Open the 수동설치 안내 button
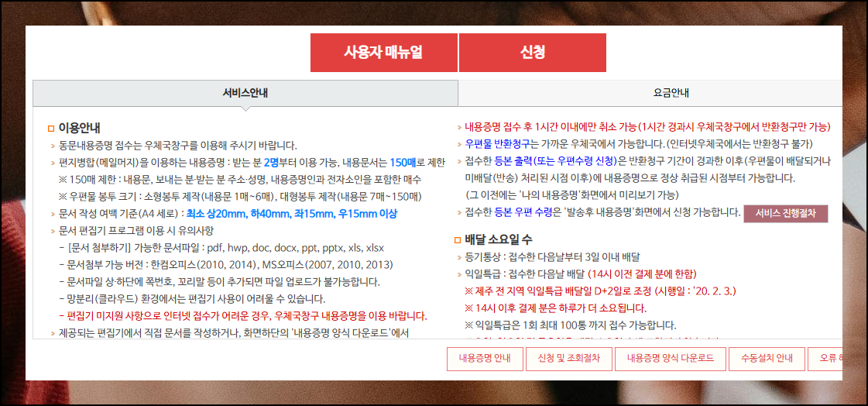 click(767, 359)
